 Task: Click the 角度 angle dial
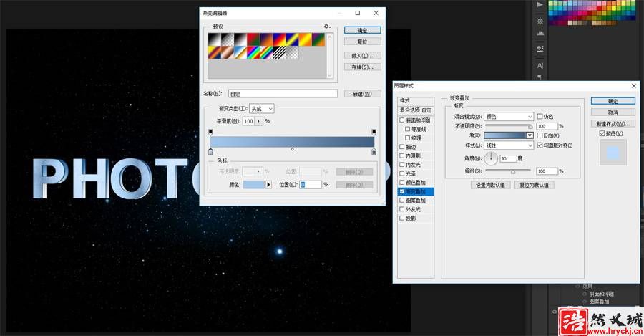tap(491, 158)
